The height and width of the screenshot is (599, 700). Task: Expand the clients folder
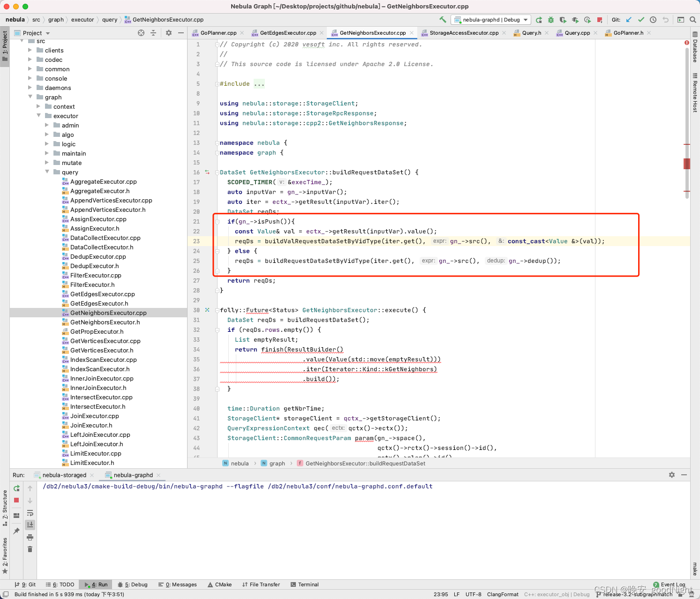click(30, 50)
